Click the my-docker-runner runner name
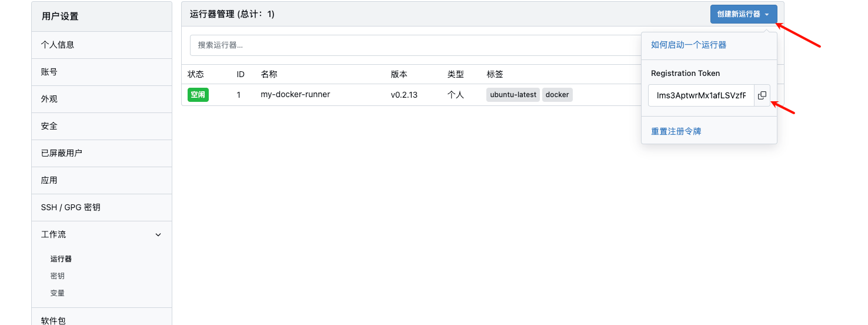The width and height of the screenshot is (868, 325). point(295,94)
